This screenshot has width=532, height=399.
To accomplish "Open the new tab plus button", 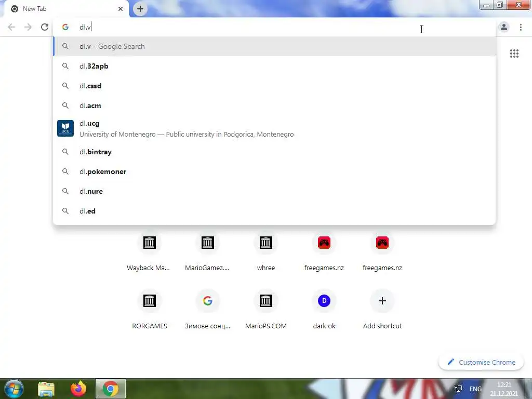I will pos(140,9).
